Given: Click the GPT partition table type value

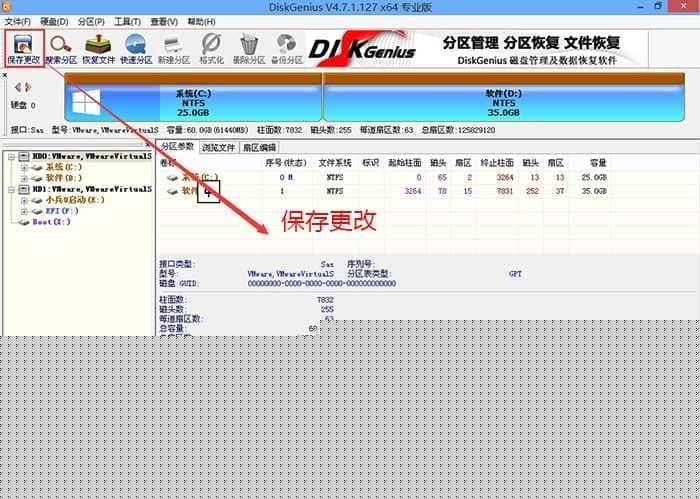Looking at the screenshot, I should point(515,274).
